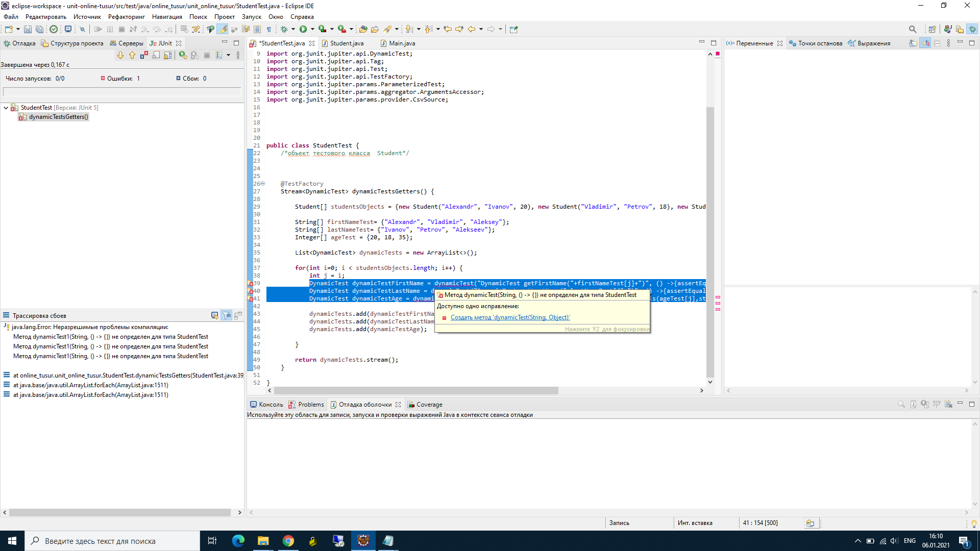Collapse the StudentTest tree node
The height and width of the screenshot is (551, 980).
tap(6, 108)
